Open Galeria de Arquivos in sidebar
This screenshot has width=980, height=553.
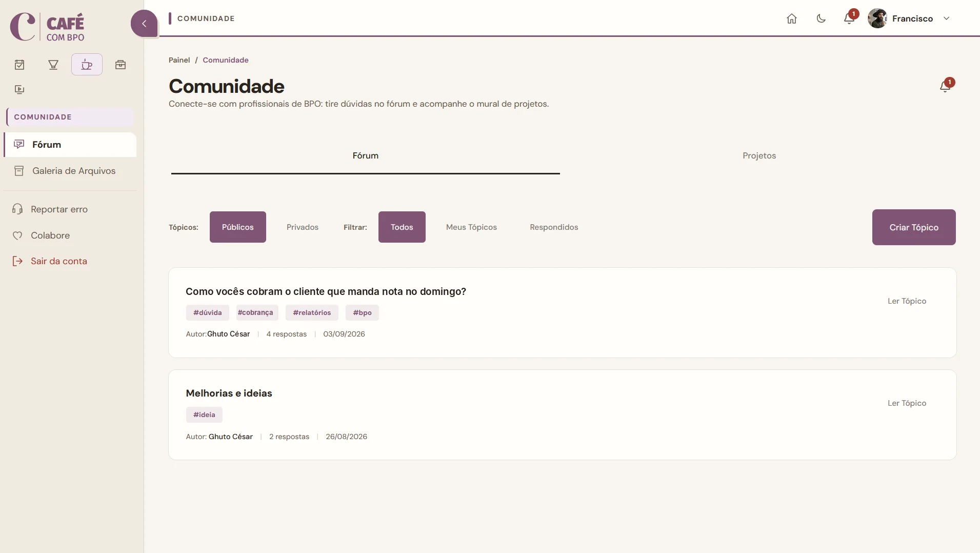point(70,171)
